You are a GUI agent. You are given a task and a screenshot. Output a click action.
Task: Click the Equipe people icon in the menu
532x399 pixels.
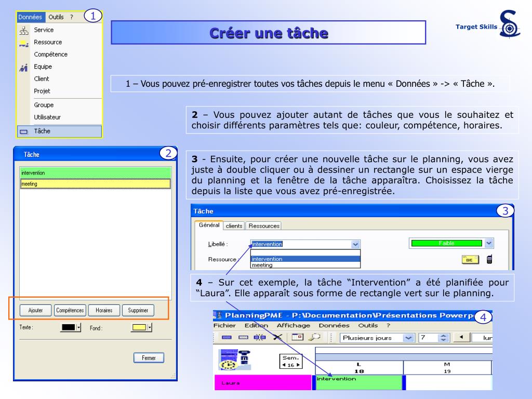(23, 68)
